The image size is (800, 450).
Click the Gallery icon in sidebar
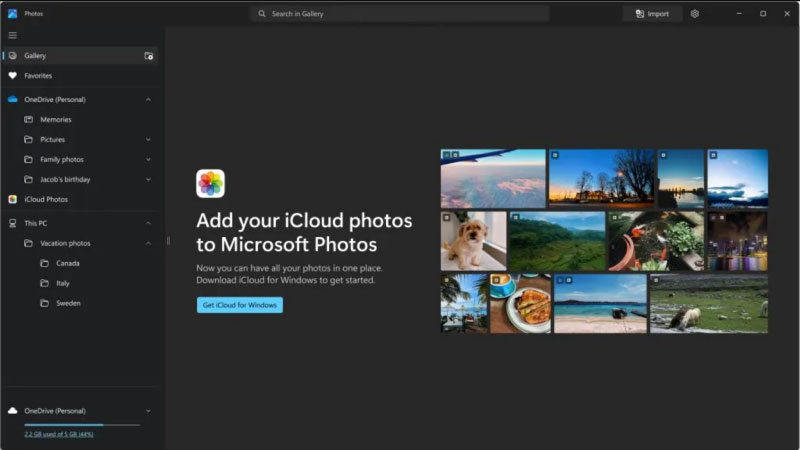click(x=13, y=56)
